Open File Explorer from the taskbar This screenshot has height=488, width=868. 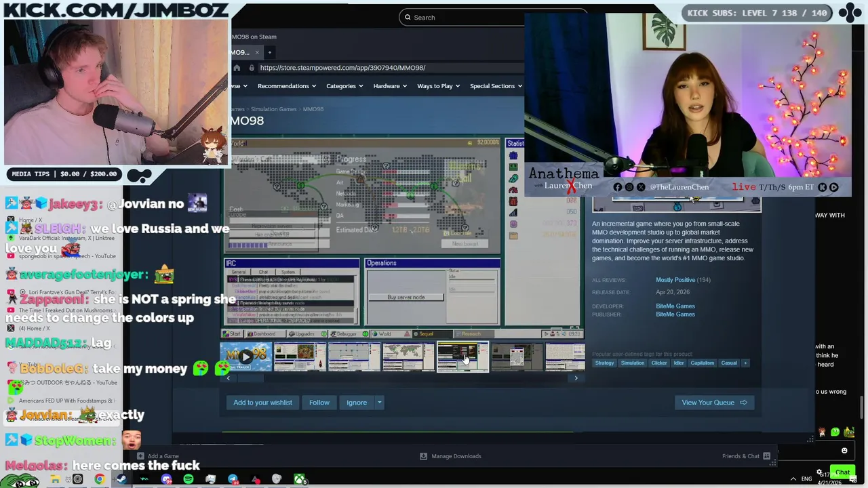(56, 479)
